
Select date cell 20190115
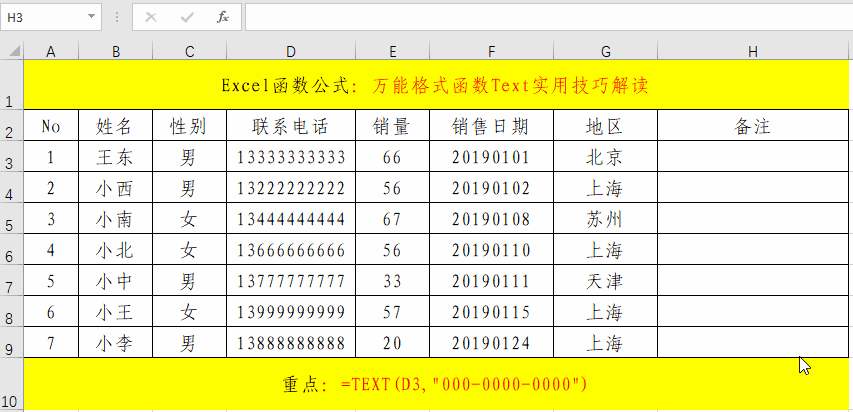[491, 311]
